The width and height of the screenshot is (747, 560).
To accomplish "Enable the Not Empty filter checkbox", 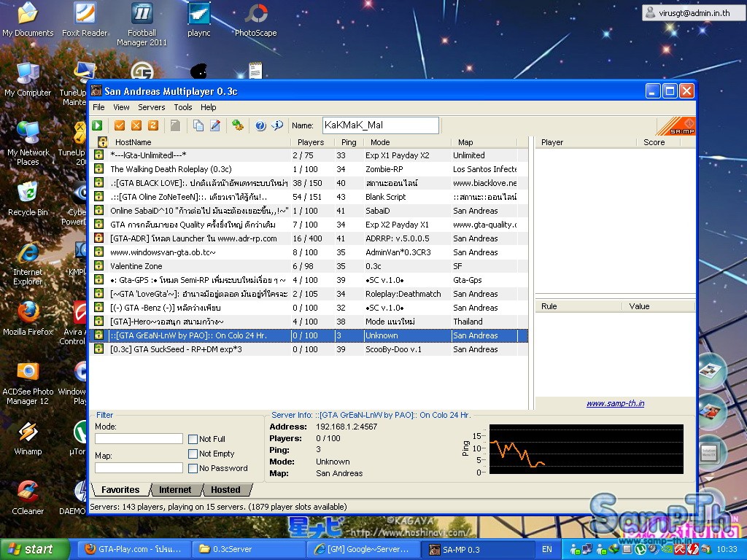I will tap(193, 454).
